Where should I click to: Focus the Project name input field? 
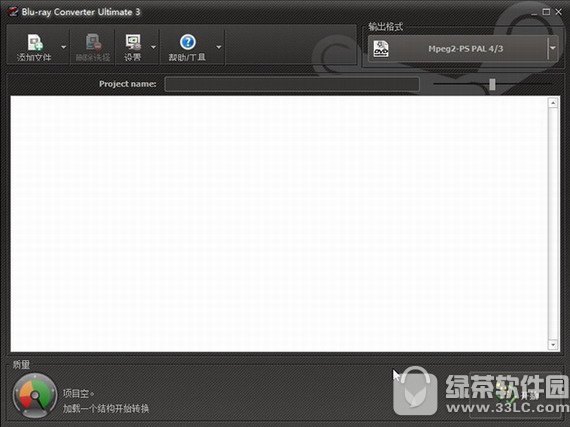(x=292, y=84)
